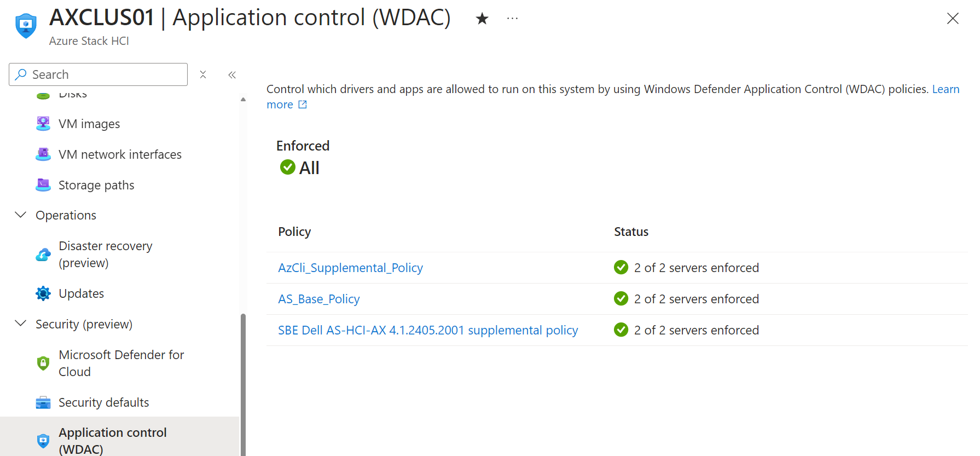Collapse the Operations section
Image resolution: width=980 pixels, height=456 pixels.
click(20, 215)
